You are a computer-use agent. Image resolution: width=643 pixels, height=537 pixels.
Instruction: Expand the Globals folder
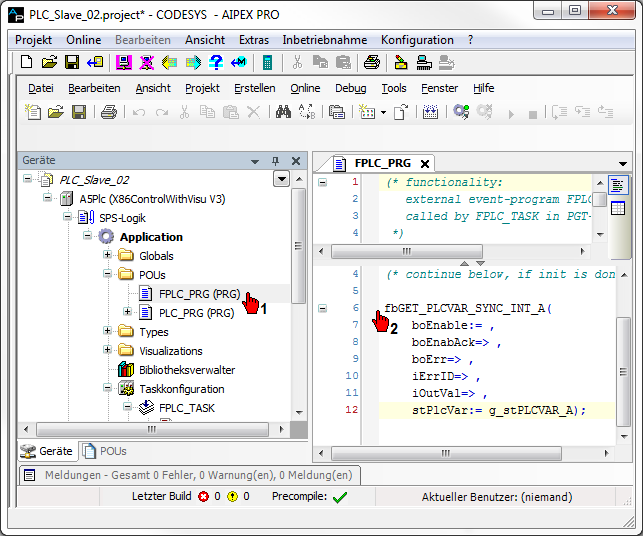tap(107, 255)
